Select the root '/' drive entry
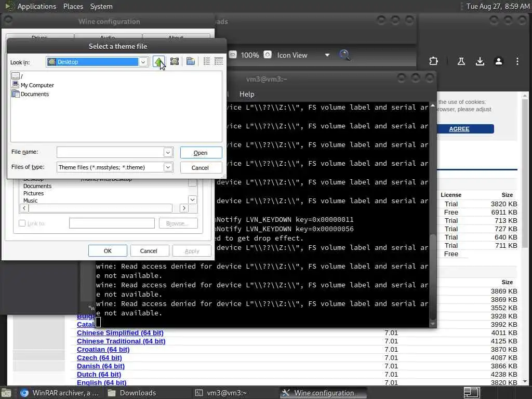This screenshot has height=399, width=532. [x=17, y=76]
